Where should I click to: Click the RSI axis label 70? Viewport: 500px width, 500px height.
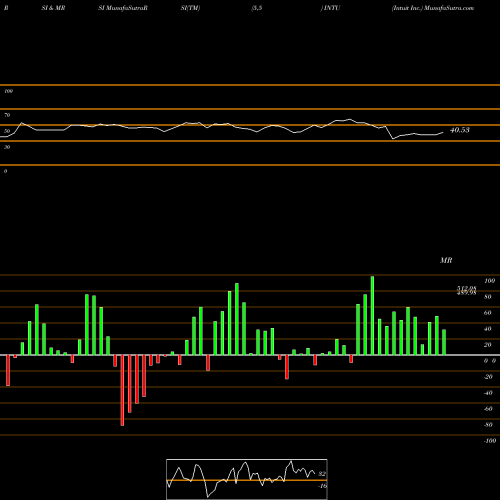pos(7,115)
